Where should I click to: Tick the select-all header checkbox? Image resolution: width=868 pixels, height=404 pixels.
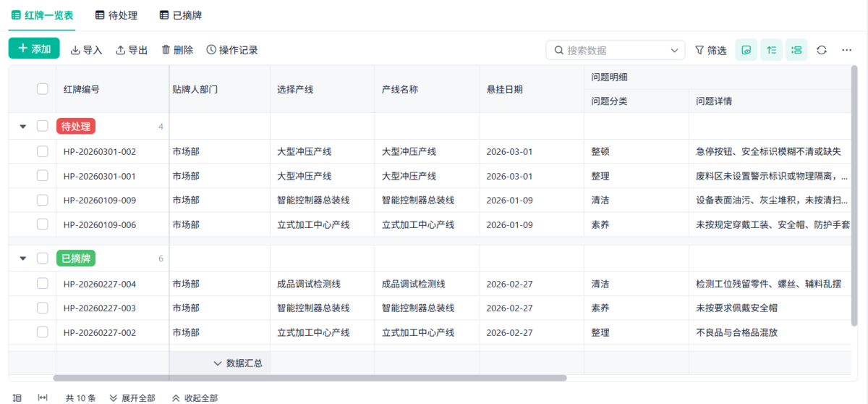point(43,89)
